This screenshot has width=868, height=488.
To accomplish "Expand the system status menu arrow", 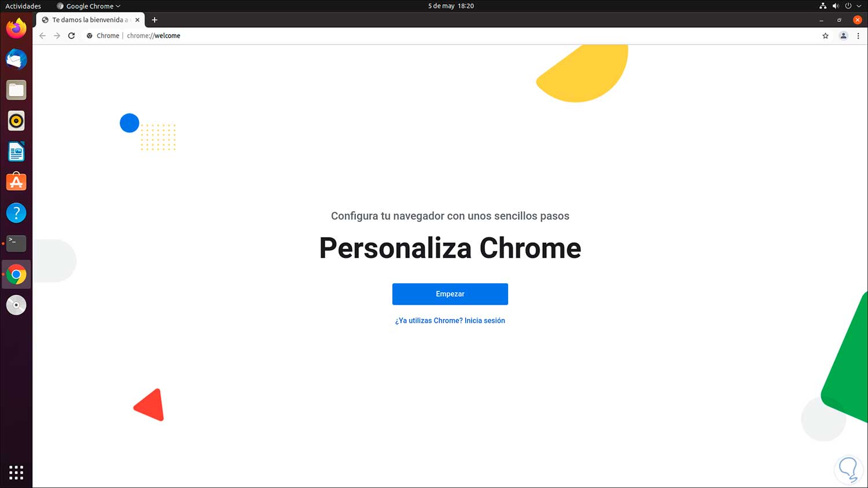I will tap(859, 6).
